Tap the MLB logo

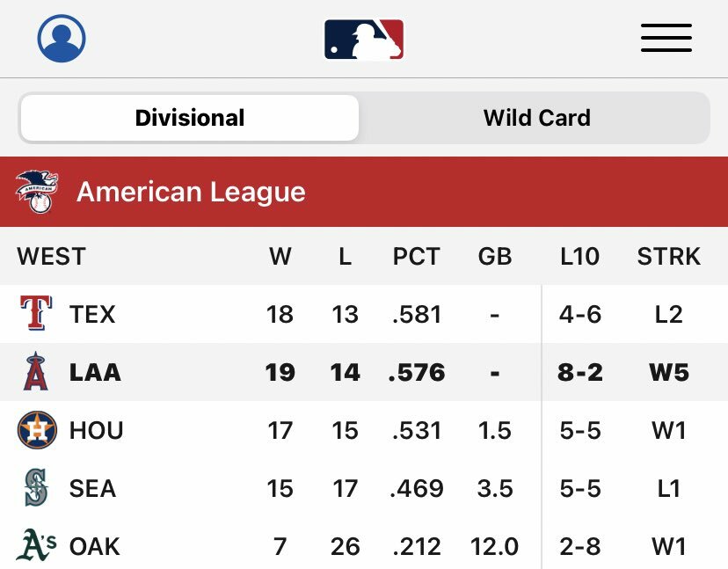(364, 39)
